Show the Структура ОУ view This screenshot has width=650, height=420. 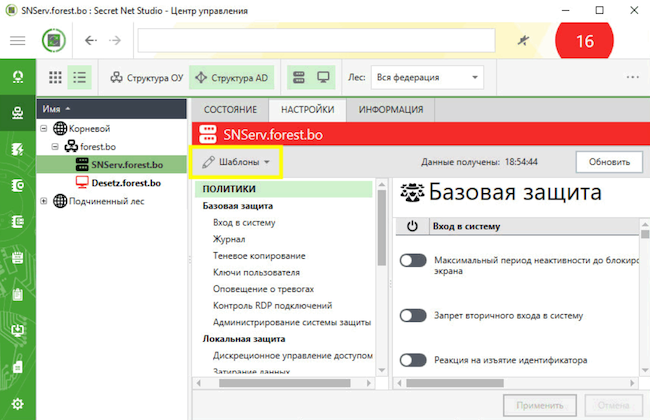(146, 78)
